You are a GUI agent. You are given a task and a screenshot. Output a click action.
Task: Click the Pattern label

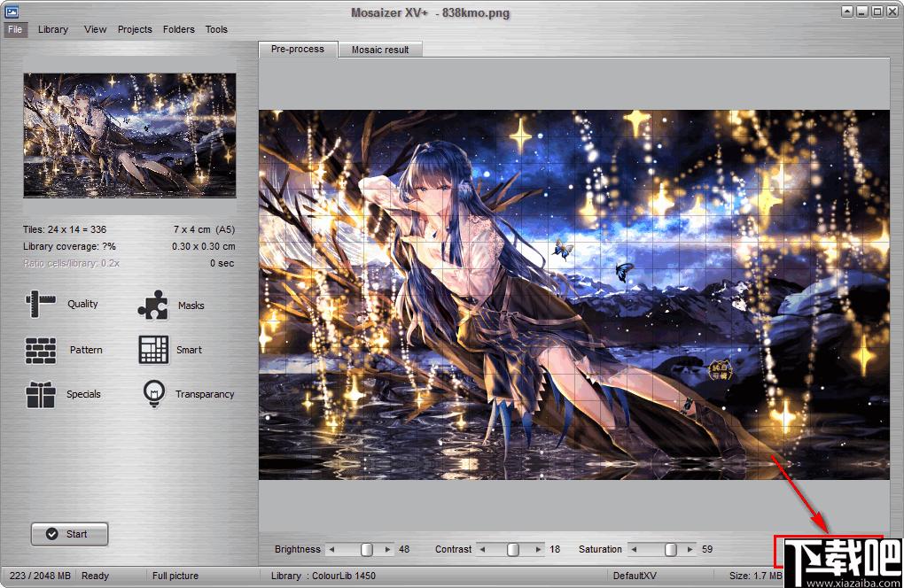(86, 350)
